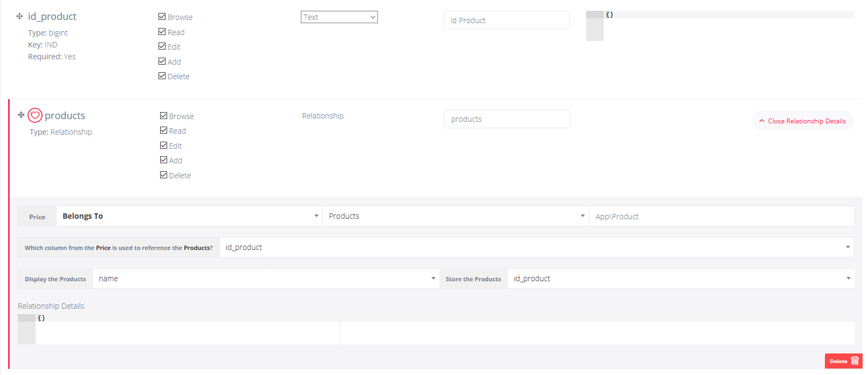Click the 'Required: Yes' text
The height and width of the screenshot is (375, 868).
[52, 57]
